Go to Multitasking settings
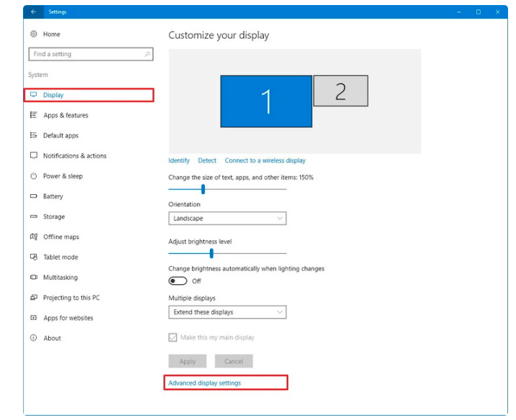The width and height of the screenshot is (516, 420). pos(60,278)
